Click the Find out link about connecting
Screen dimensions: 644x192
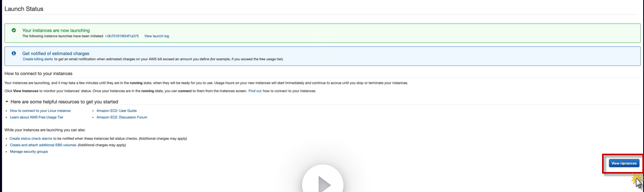coord(255,91)
